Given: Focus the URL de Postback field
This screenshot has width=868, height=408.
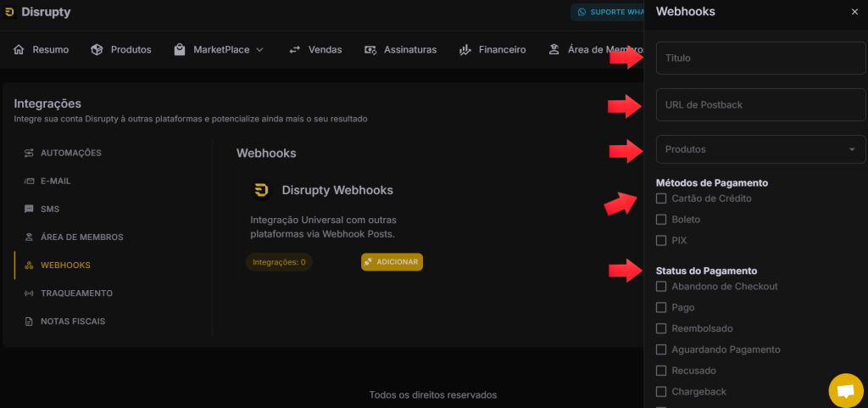Looking at the screenshot, I should [x=760, y=104].
